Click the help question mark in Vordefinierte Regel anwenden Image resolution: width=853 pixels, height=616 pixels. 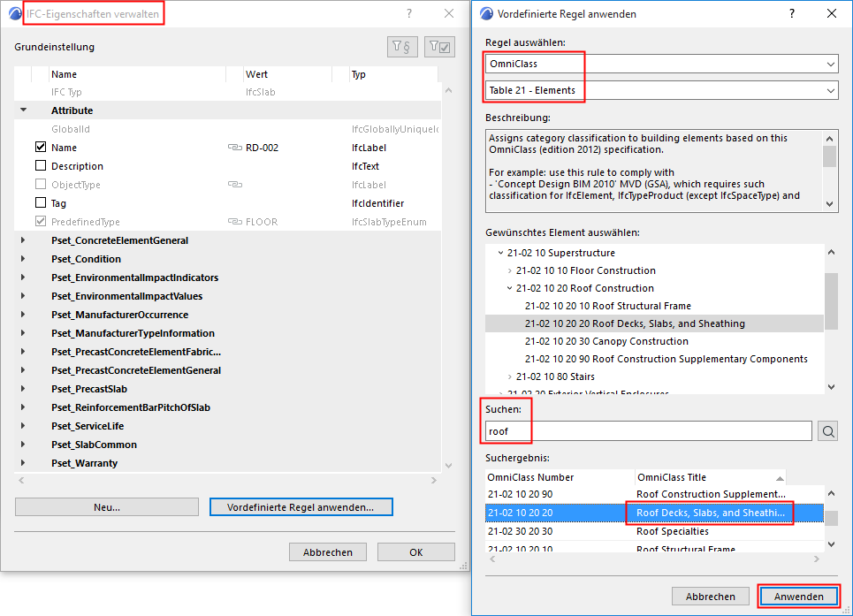(x=792, y=13)
